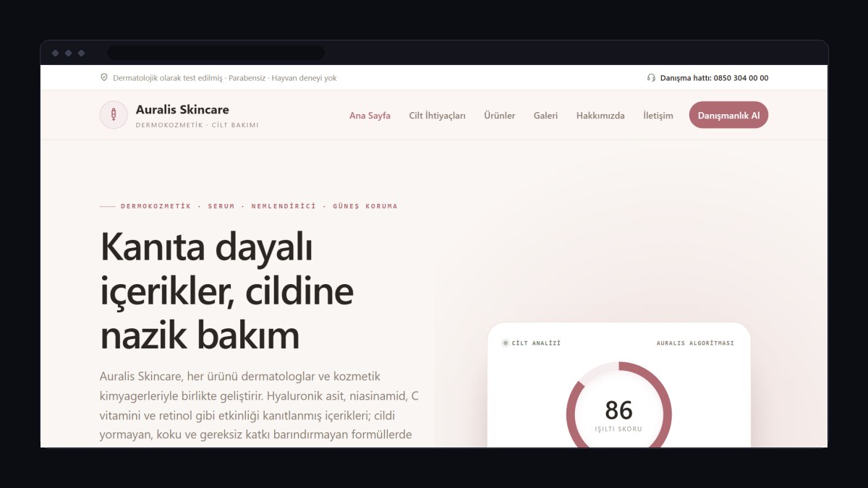The width and height of the screenshot is (868, 488).
Task: Navigate to İletişim
Action: pos(658,116)
